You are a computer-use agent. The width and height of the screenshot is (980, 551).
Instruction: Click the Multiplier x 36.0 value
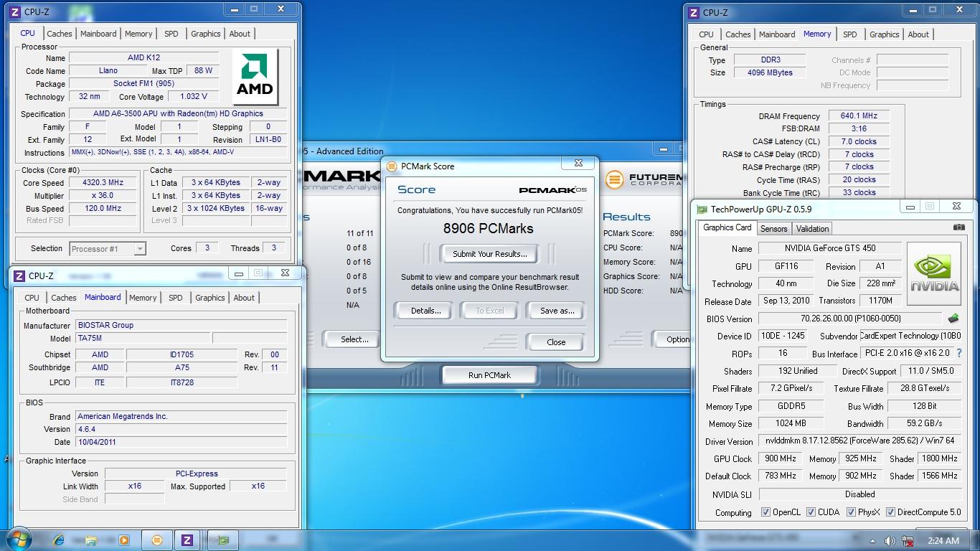pos(103,196)
